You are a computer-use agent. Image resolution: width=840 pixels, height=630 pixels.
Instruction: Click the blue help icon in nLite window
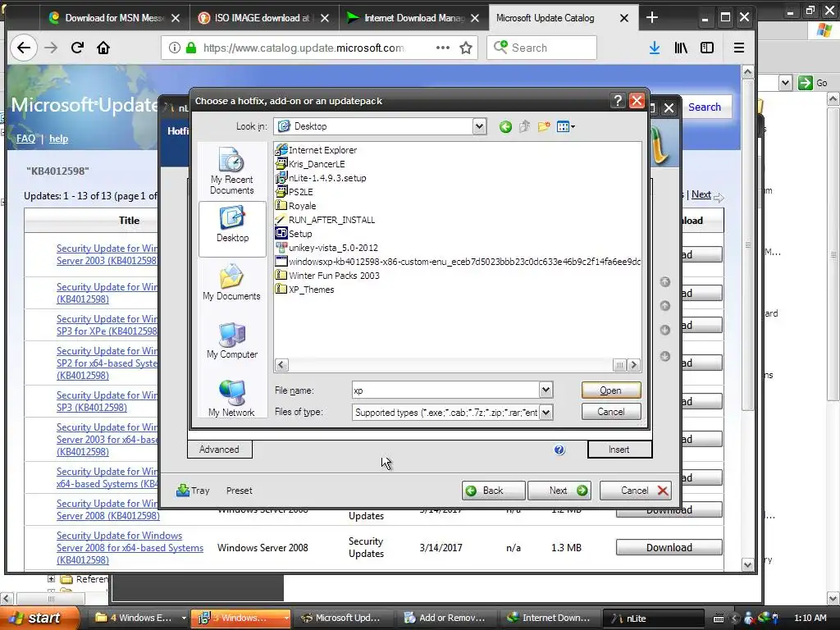tap(559, 450)
